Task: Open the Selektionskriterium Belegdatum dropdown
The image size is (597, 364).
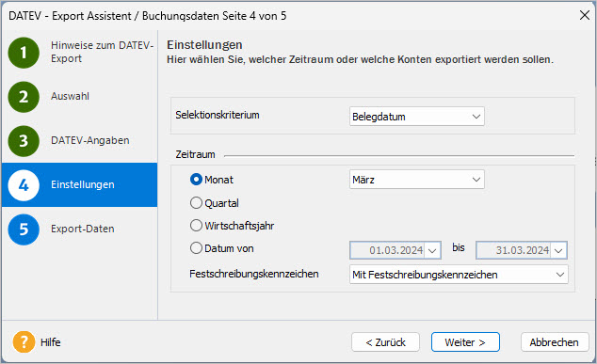Action: pos(417,117)
